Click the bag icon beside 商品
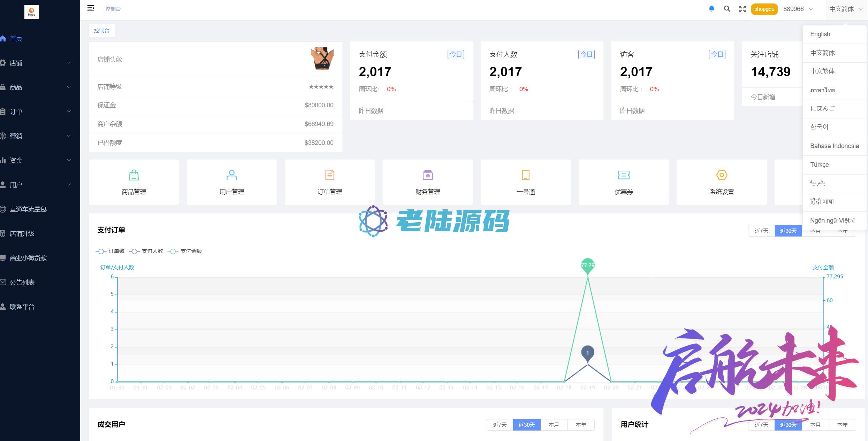This screenshot has height=441, width=868. 3,87
